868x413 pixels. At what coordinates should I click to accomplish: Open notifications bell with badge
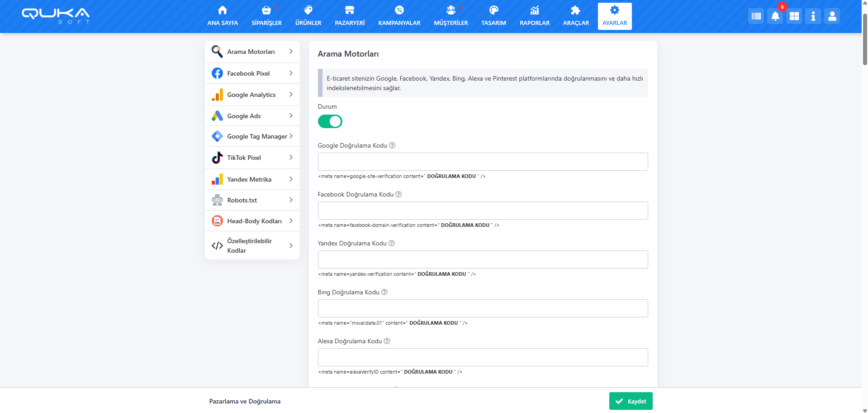[775, 16]
